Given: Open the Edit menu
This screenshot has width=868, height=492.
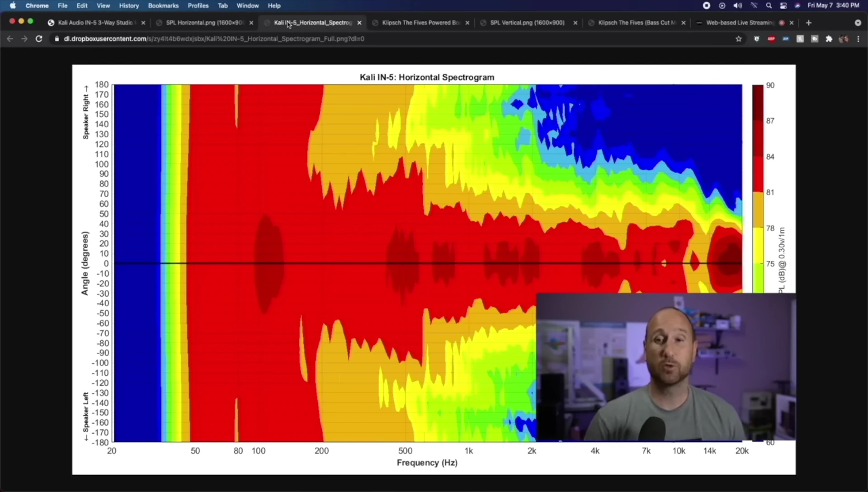Looking at the screenshot, I should [x=82, y=5].
